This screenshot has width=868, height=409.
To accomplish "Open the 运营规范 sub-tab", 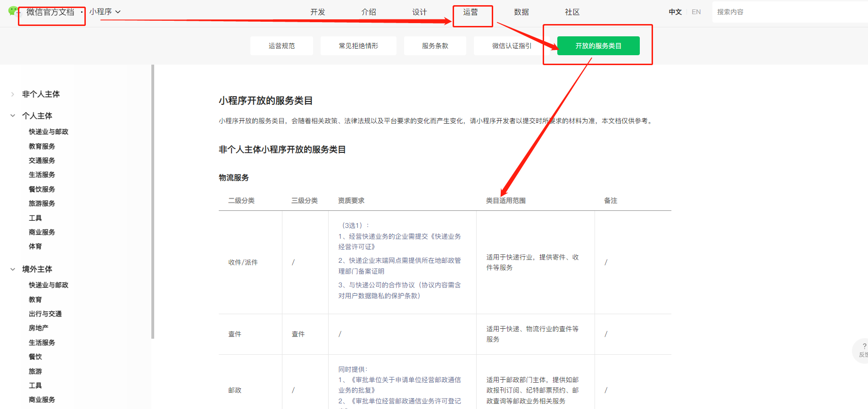I will [x=281, y=46].
